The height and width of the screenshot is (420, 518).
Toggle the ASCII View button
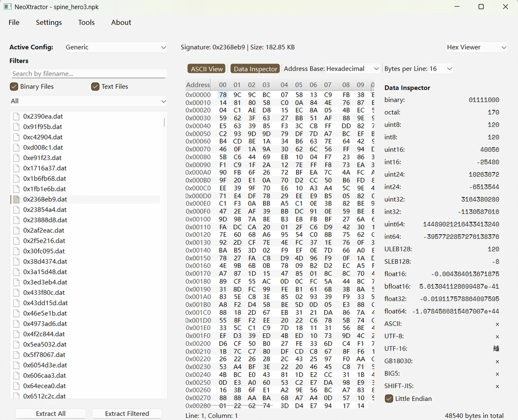(x=206, y=69)
